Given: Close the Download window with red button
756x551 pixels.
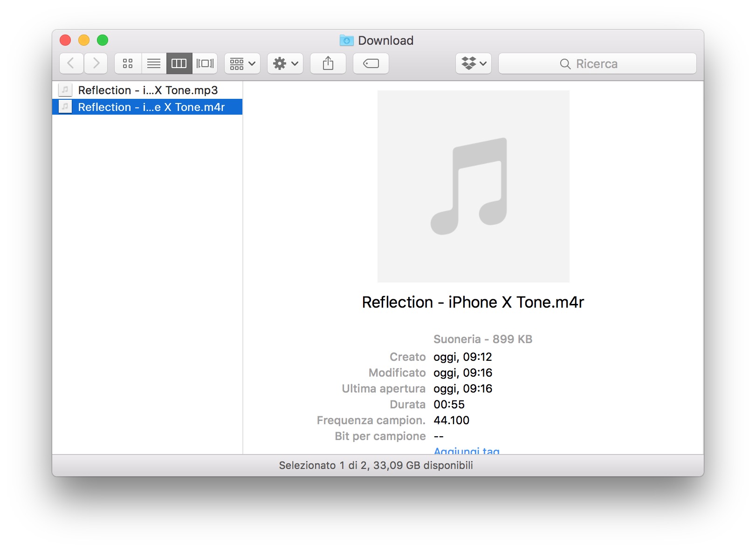Looking at the screenshot, I should point(65,40).
